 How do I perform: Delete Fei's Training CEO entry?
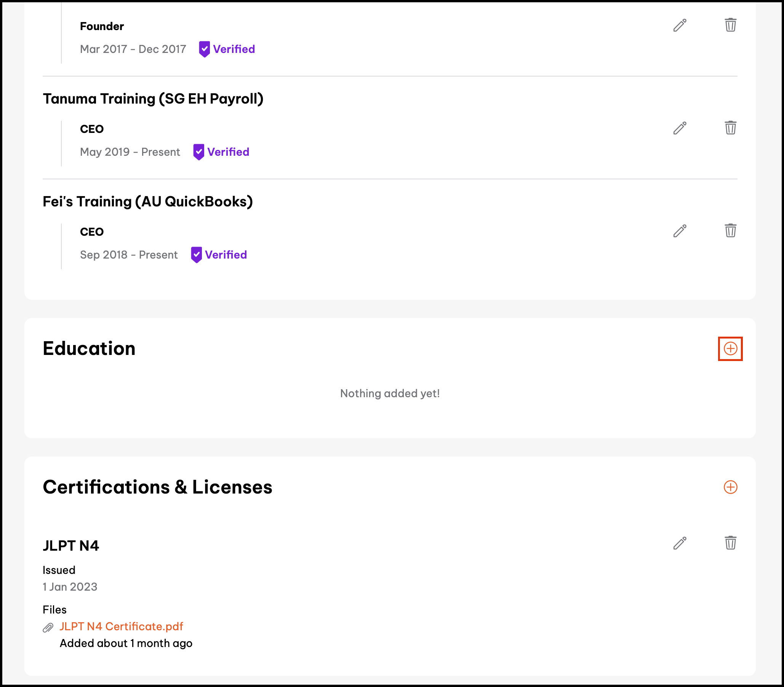730,230
